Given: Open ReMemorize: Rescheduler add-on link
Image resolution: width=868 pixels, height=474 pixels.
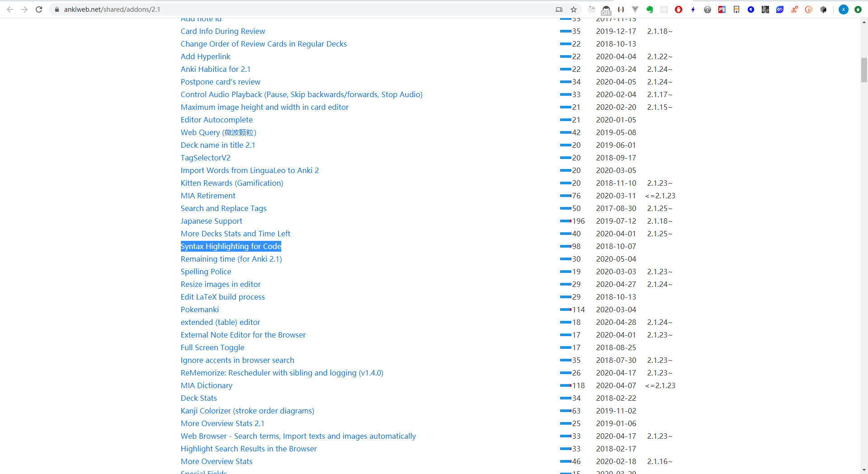Looking at the screenshot, I should [282, 373].
